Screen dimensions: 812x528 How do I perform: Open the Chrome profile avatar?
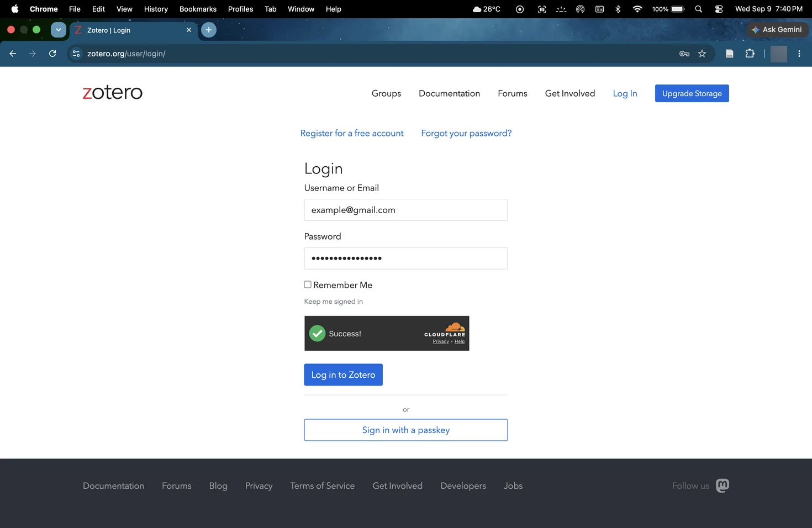779,54
